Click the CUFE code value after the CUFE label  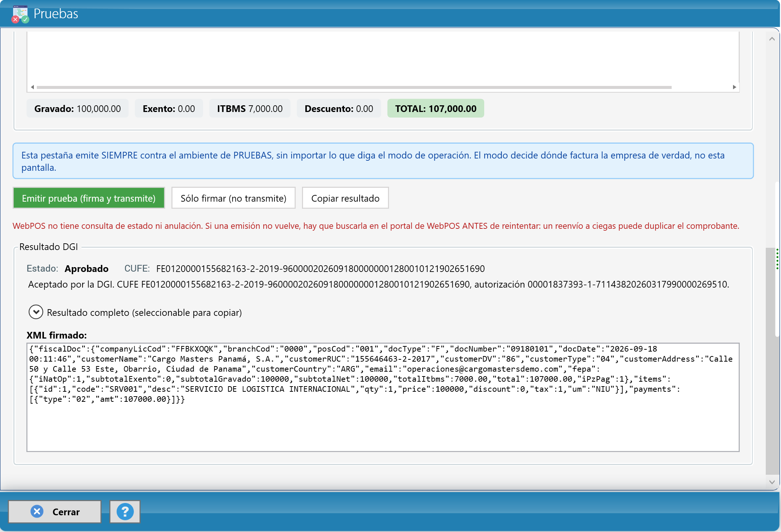(x=321, y=269)
